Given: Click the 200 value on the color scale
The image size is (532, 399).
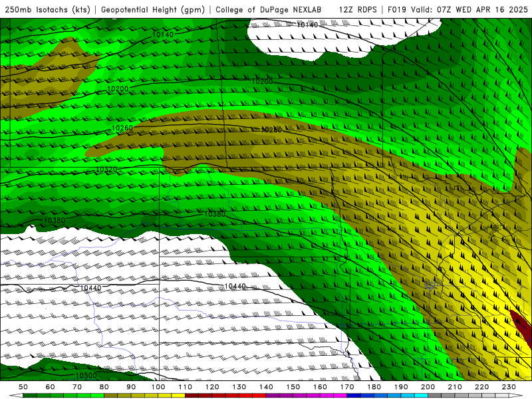Looking at the screenshot, I should click(428, 387).
